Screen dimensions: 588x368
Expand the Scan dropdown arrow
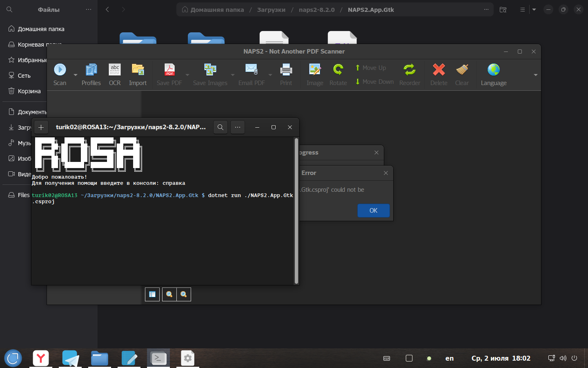(x=76, y=75)
